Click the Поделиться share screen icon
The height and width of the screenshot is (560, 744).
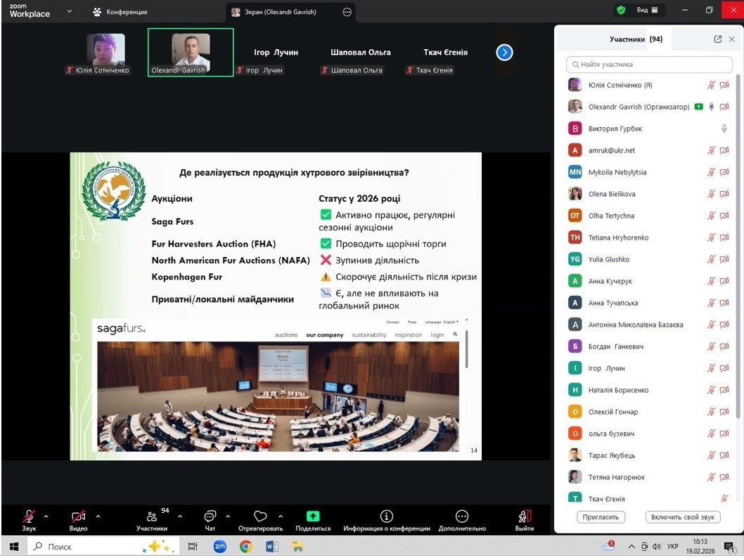coord(313,516)
